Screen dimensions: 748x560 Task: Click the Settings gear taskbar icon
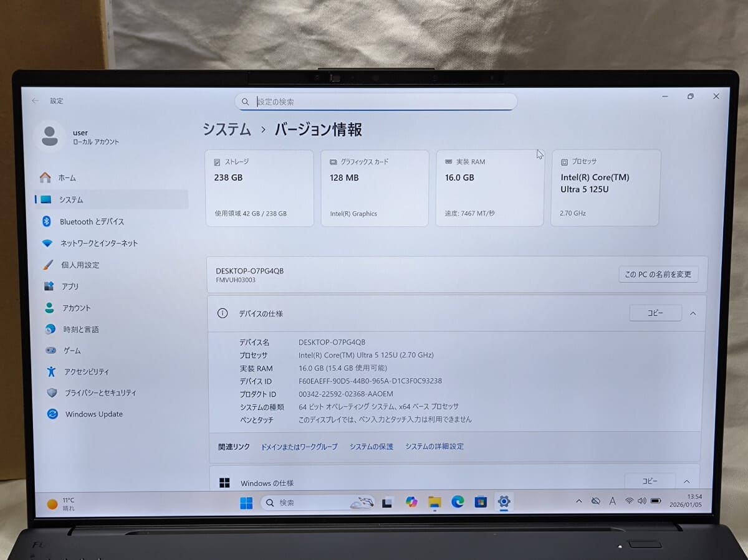tap(504, 501)
